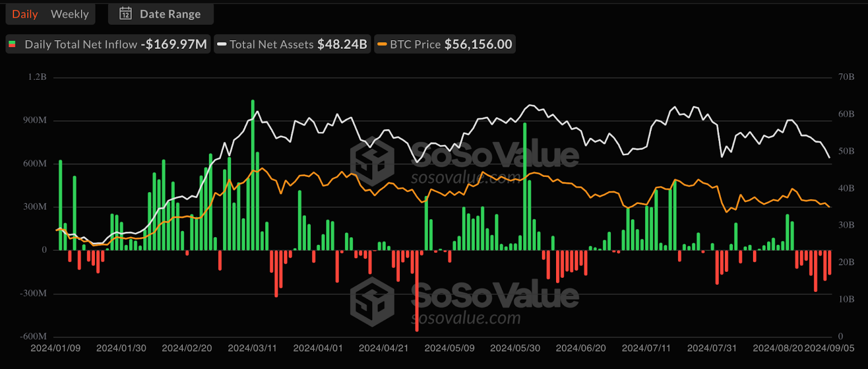Click the 50B right axis label
The width and height of the screenshot is (868, 369).
point(846,151)
